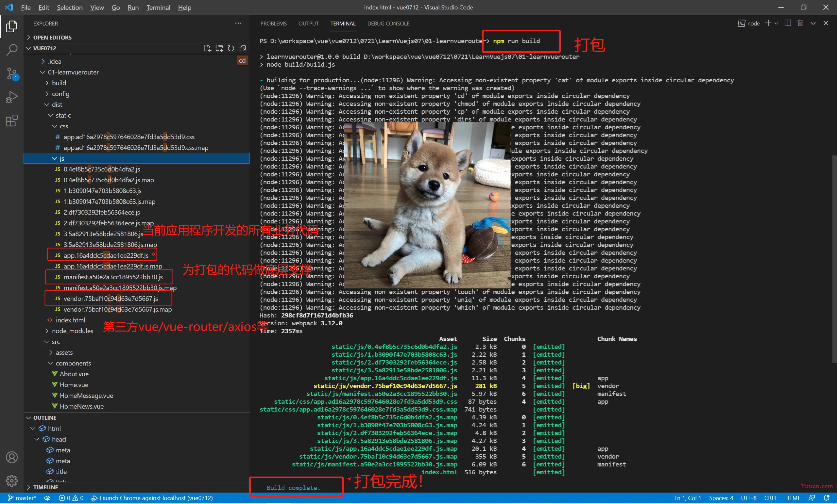Expand the OPEN EDITORS section
The height and width of the screenshot is (504, 837).
click(x=137, y=37)
